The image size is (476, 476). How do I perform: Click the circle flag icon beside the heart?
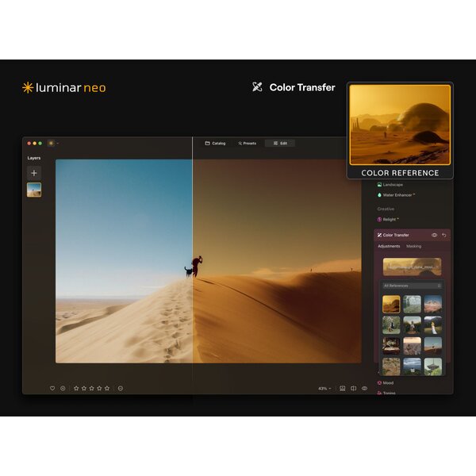pyautogui.click(x=63, y=388)
